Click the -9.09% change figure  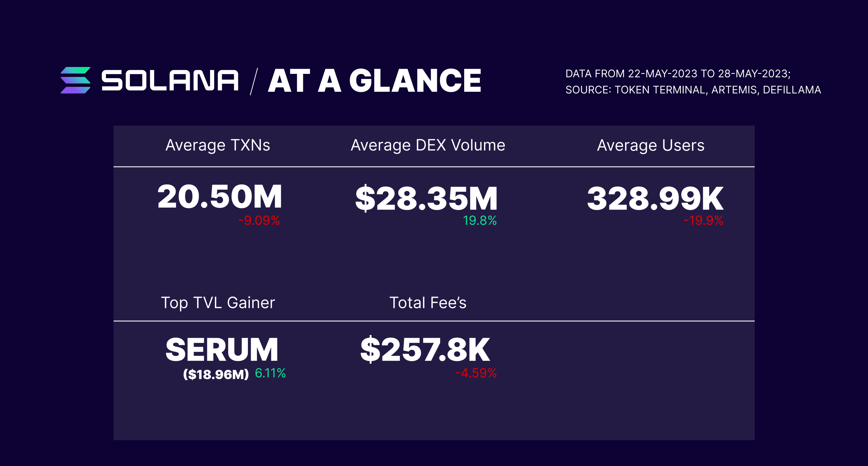coord(259,220)
